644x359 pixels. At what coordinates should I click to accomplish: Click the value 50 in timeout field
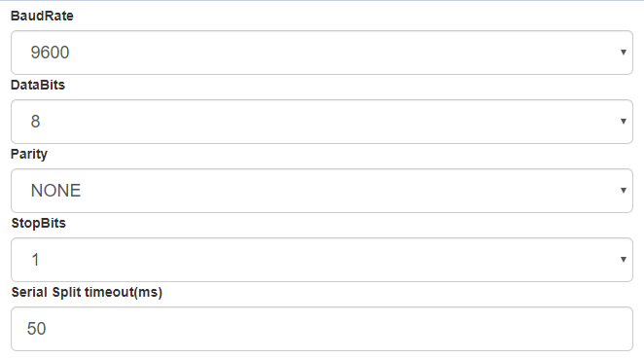tap(36, 329)
